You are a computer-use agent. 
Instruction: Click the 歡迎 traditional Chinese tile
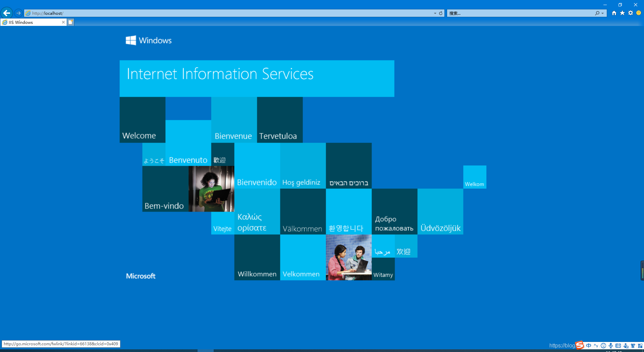click(223, 155)
